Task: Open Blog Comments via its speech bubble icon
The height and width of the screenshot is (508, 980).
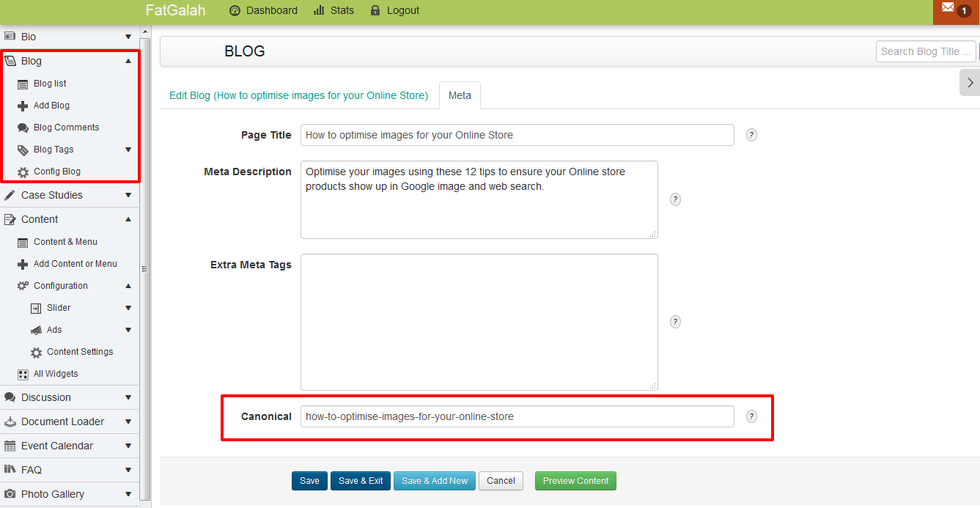Action: pos(23,127)
